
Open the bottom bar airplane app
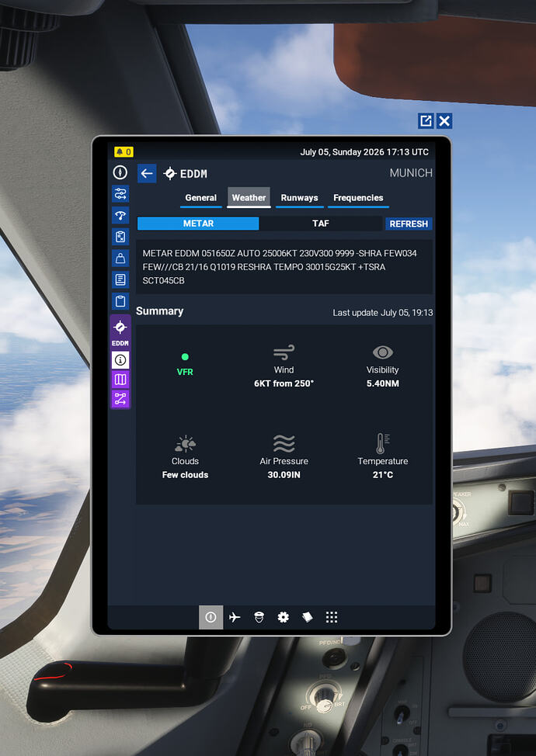[x=235, y=617]
